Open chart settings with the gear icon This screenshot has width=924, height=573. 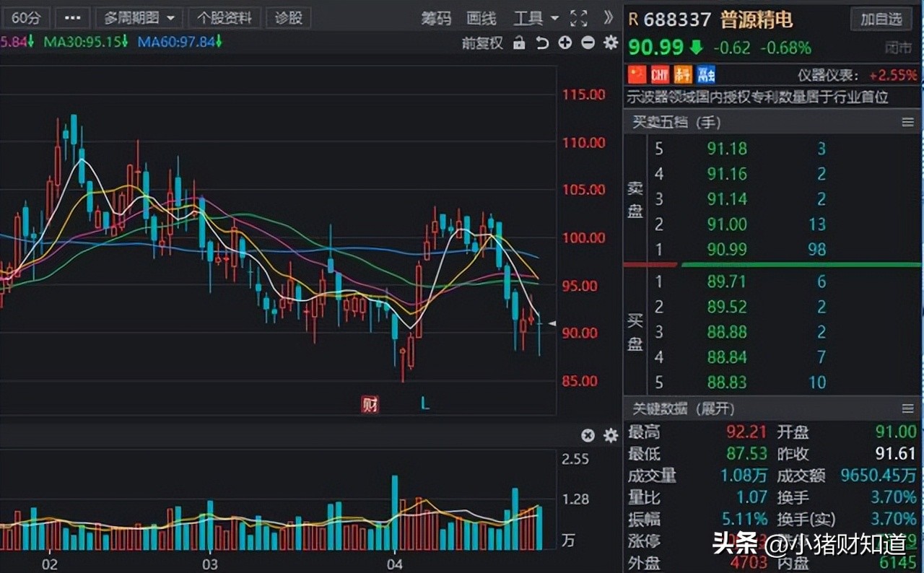click(x=610, y=43)
